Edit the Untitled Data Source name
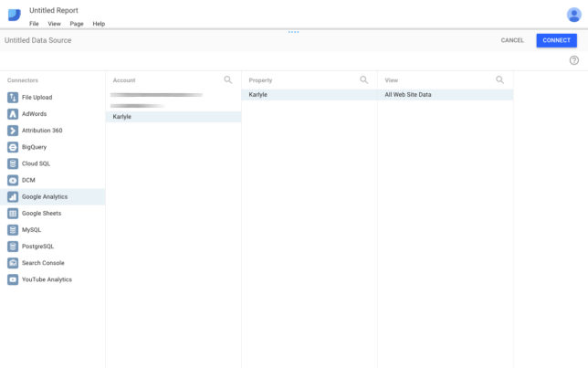588x368 pixels. tap(37, 40)
